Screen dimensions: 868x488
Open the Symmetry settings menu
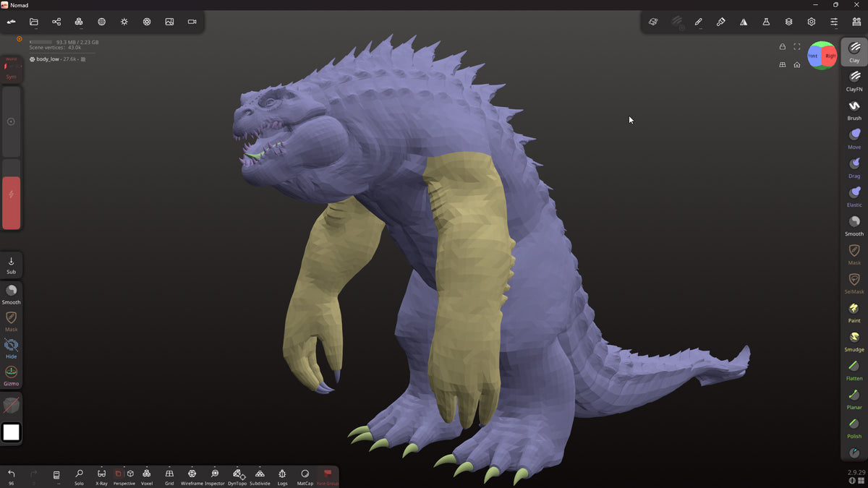coord(744,22)
